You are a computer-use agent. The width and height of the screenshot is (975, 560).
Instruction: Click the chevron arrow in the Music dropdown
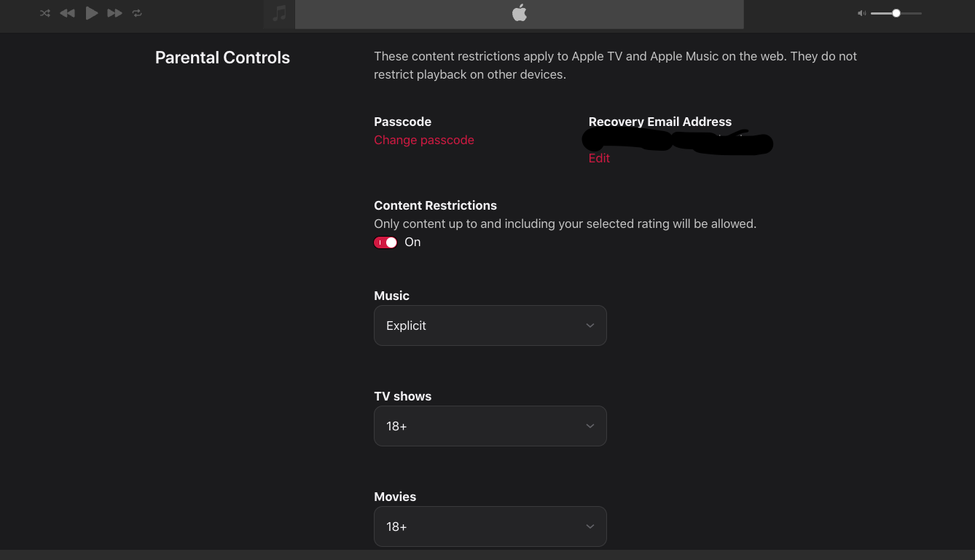[x=590, y=326]
